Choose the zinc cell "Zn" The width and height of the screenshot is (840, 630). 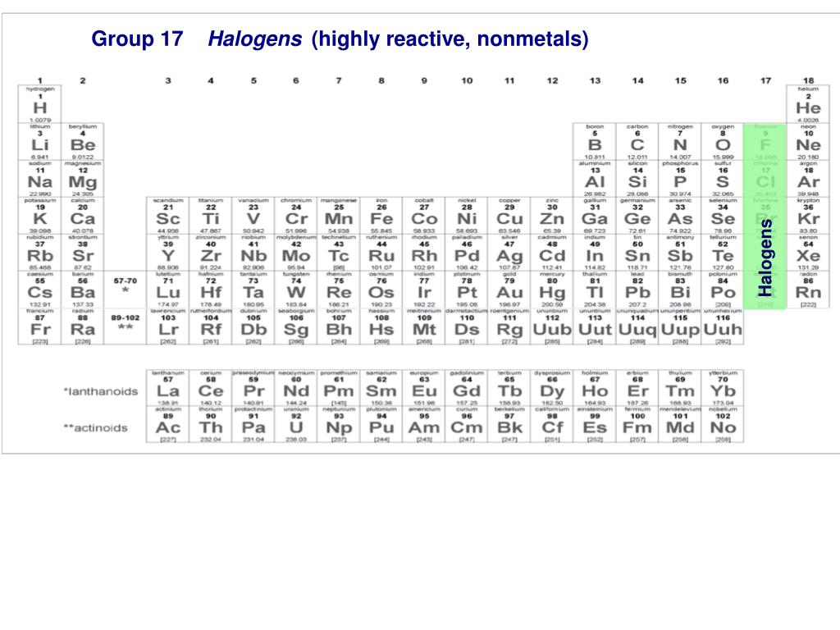pos(552,216)
